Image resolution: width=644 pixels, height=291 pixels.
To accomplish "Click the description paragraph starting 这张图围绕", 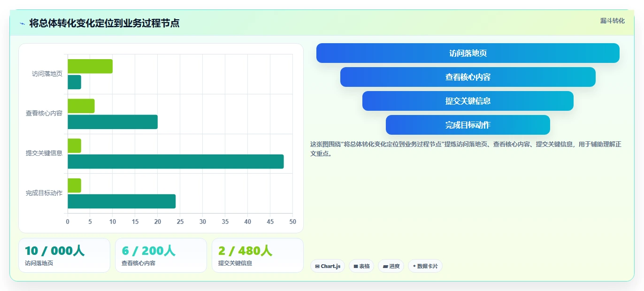I will pyautogui.click(x=466, y=149).
